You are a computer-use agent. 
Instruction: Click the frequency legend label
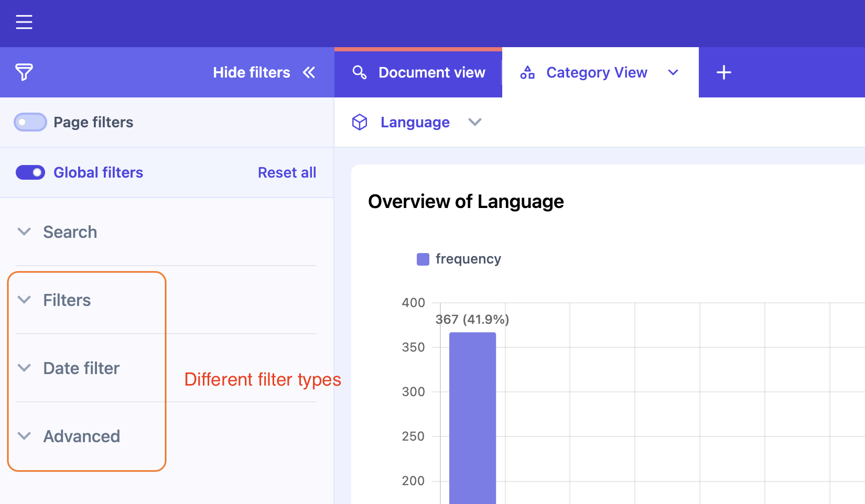click(x=468, y=259)
